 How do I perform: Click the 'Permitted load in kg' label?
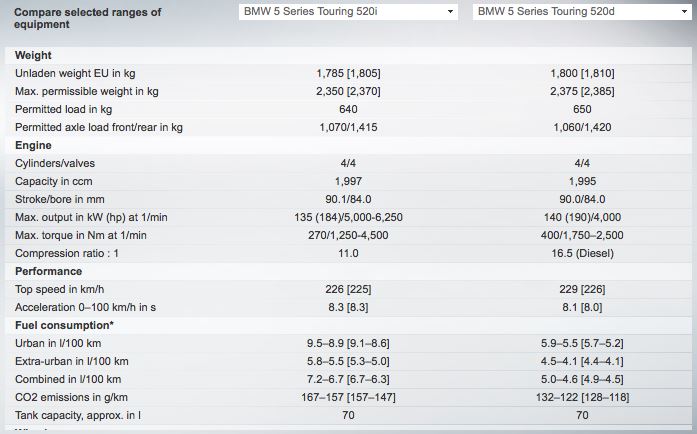pyautogui.click(x=64, y=109)
